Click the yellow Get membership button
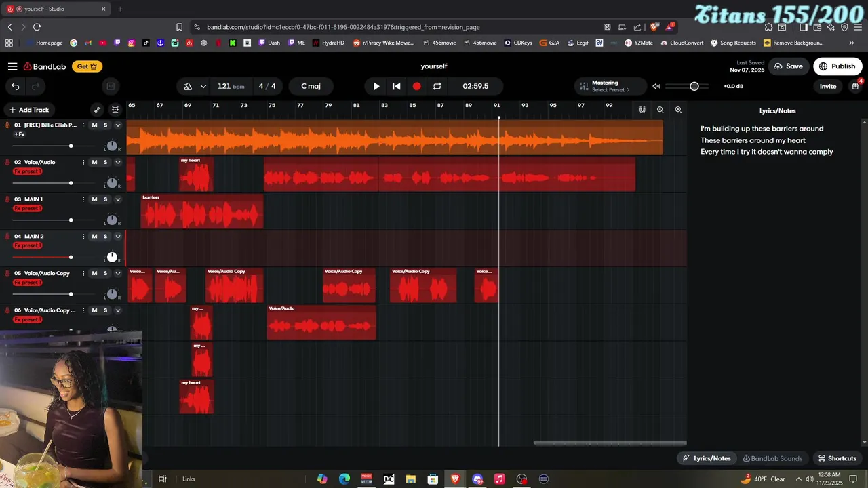Viewport: 868px width, 488px height. (87, 66)
